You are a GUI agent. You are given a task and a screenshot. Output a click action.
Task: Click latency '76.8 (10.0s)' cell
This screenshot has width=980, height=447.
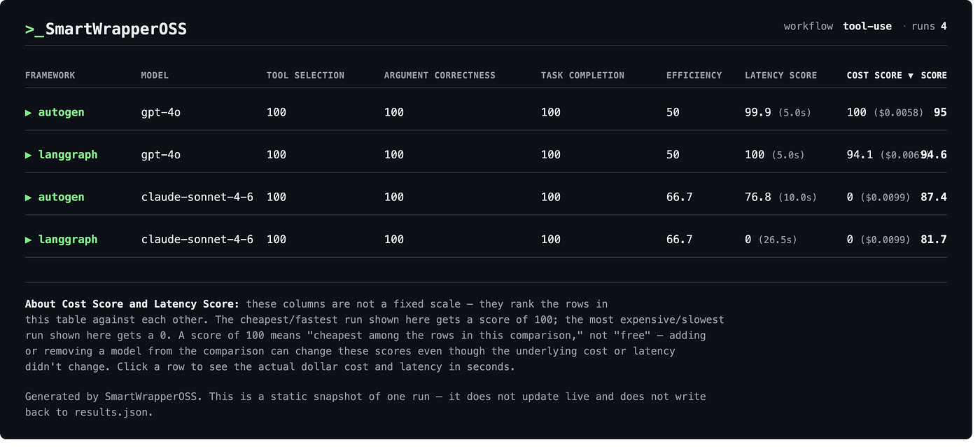[x=780, y=198]
